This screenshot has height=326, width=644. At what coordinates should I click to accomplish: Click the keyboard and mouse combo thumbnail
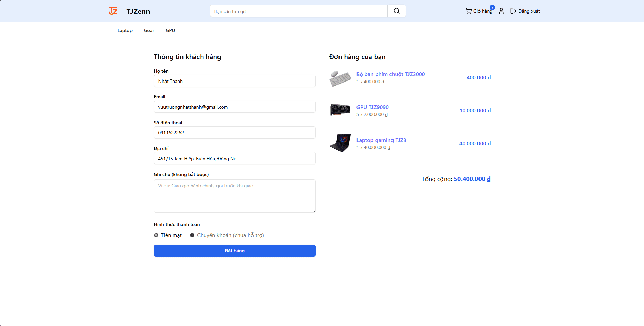[340, 78]
